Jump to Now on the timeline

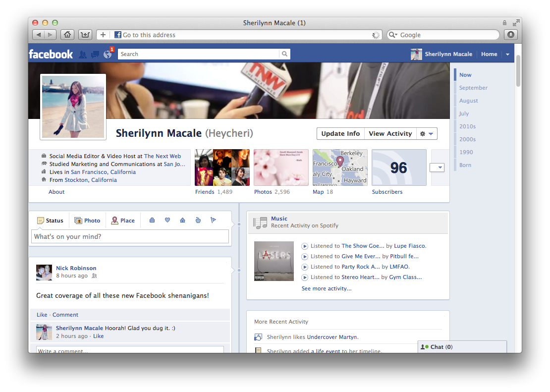465,75
